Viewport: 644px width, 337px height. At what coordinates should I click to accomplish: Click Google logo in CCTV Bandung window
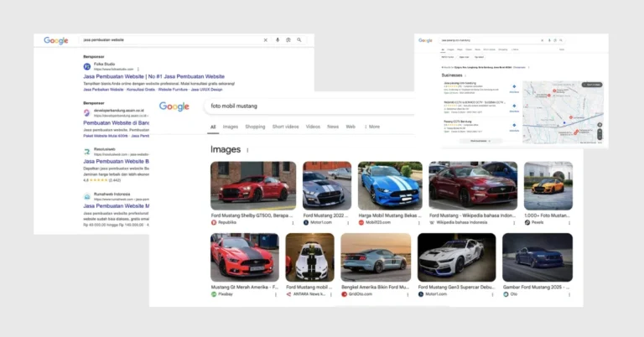425,40
